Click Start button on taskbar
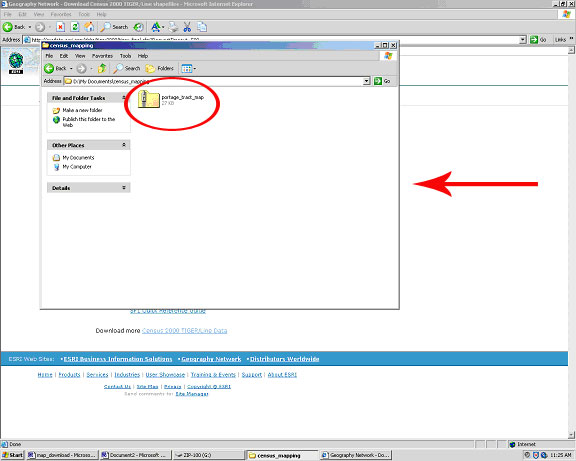 pos(12,455)
